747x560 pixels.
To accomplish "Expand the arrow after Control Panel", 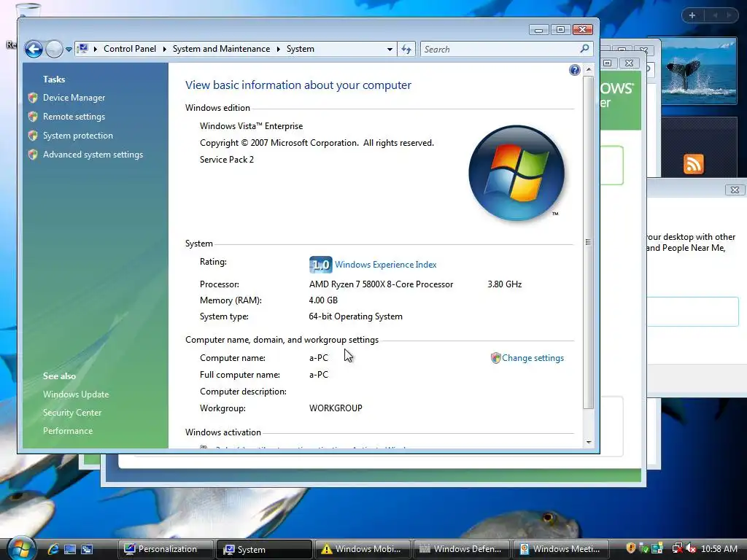I will (164, 49).
